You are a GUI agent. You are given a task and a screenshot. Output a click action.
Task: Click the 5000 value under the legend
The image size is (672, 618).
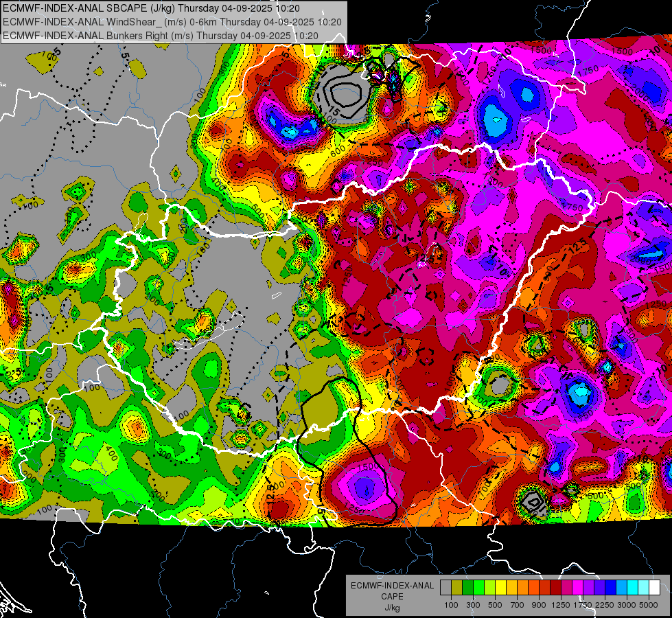pyautogui.click(x=649, y=605)
